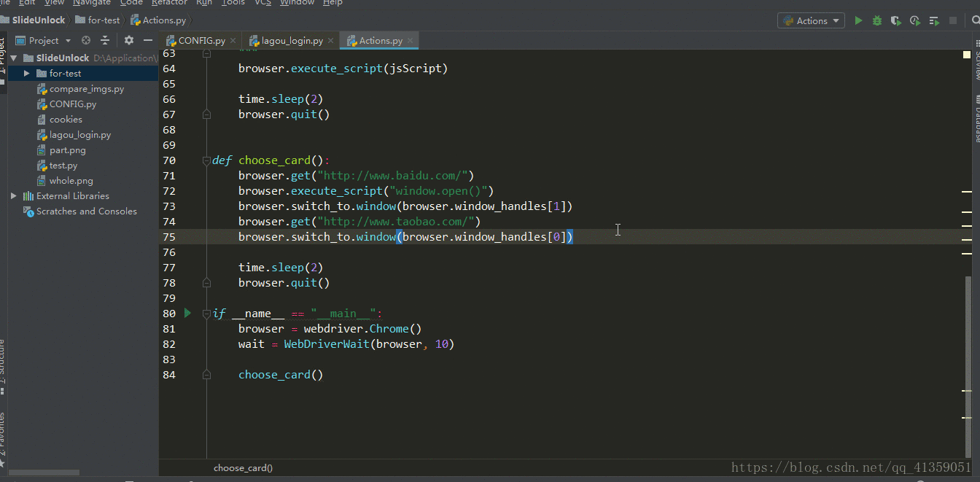
Task: Click choose_card() breadcrumb at editor bottom
Action: tap(243, 468)
